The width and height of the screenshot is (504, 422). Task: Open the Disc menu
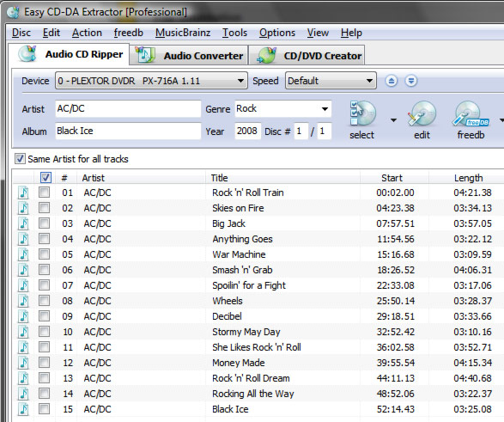[x=21, y=33]
